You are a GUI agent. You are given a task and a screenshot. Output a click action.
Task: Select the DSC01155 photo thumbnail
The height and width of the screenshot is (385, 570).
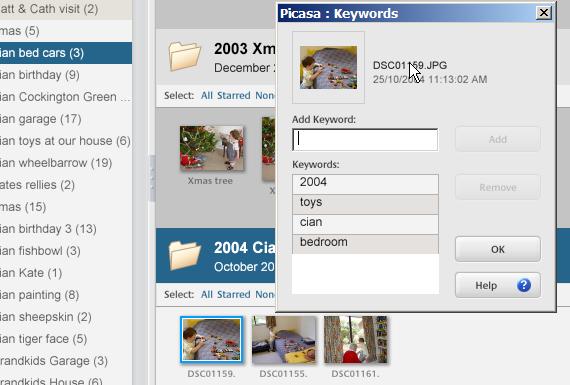coord(284,340)
